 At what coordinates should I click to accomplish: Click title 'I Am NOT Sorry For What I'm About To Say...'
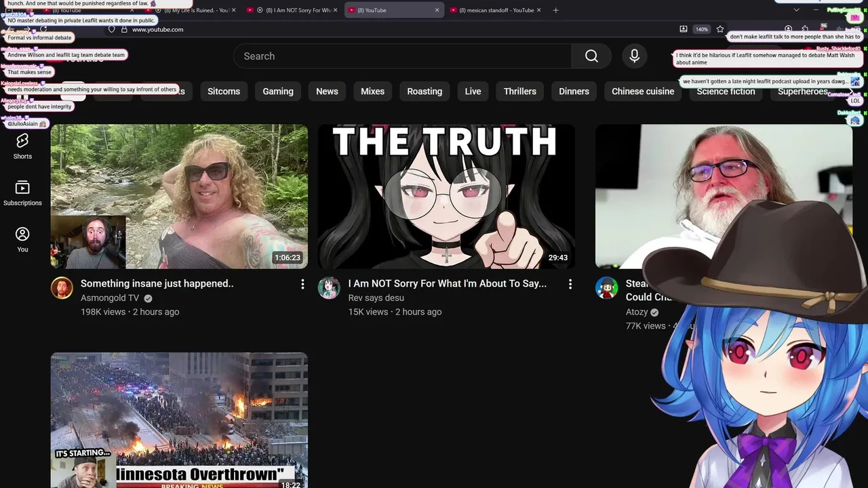(448, 283)
